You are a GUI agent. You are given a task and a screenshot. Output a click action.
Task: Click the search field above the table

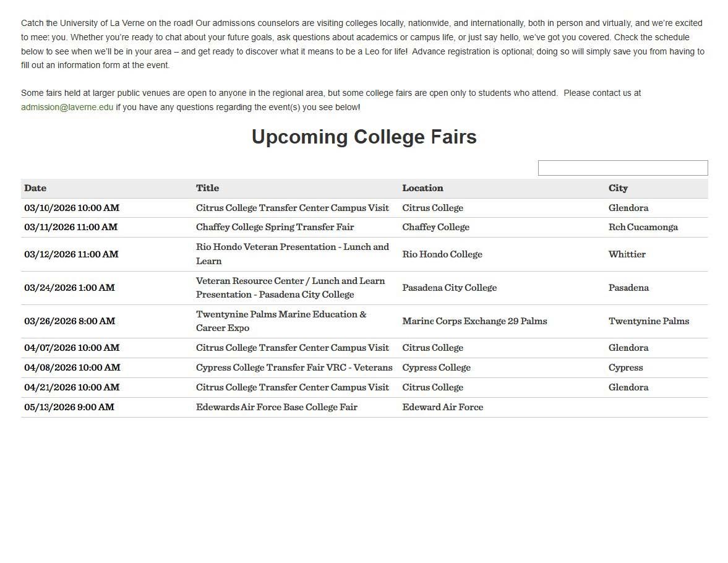click(622, 168)
